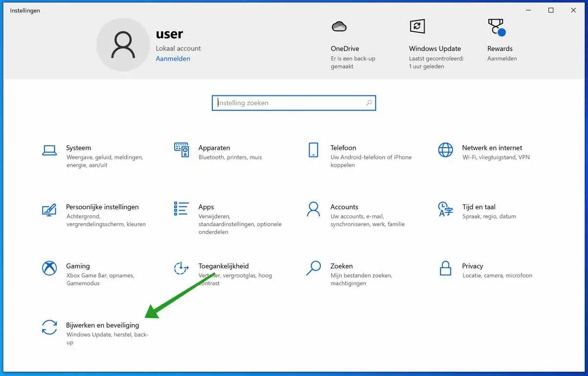Open the Toegankelijkheid icon
The width and height of the screenshot is (588, 376).
tap(181, 268)
